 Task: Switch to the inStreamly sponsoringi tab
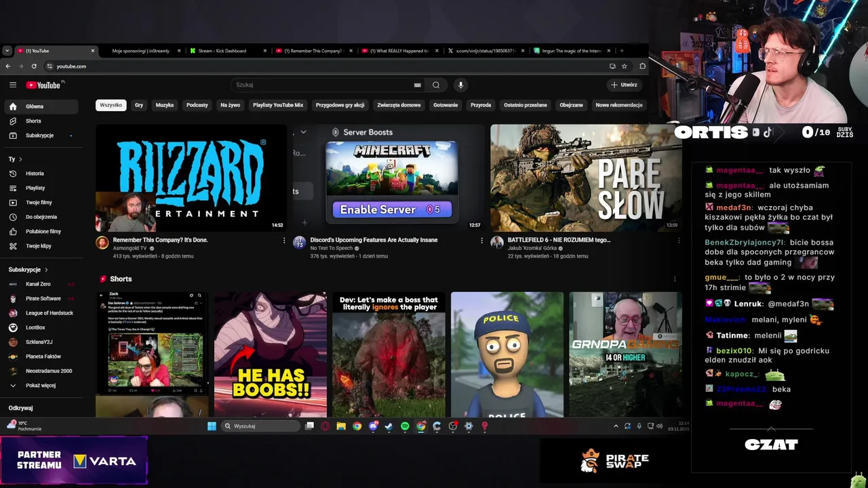[x=141, y=51]
